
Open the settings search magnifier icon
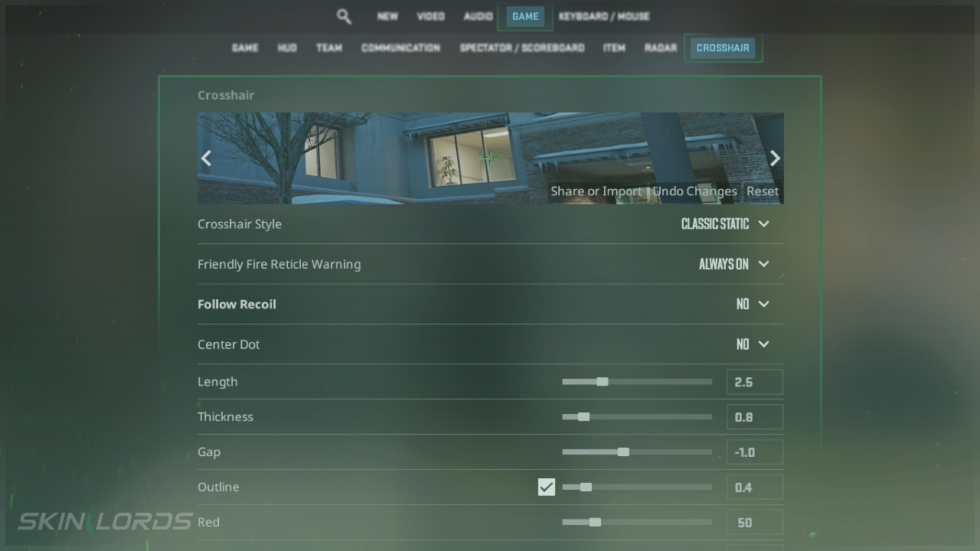click(344, 16)
